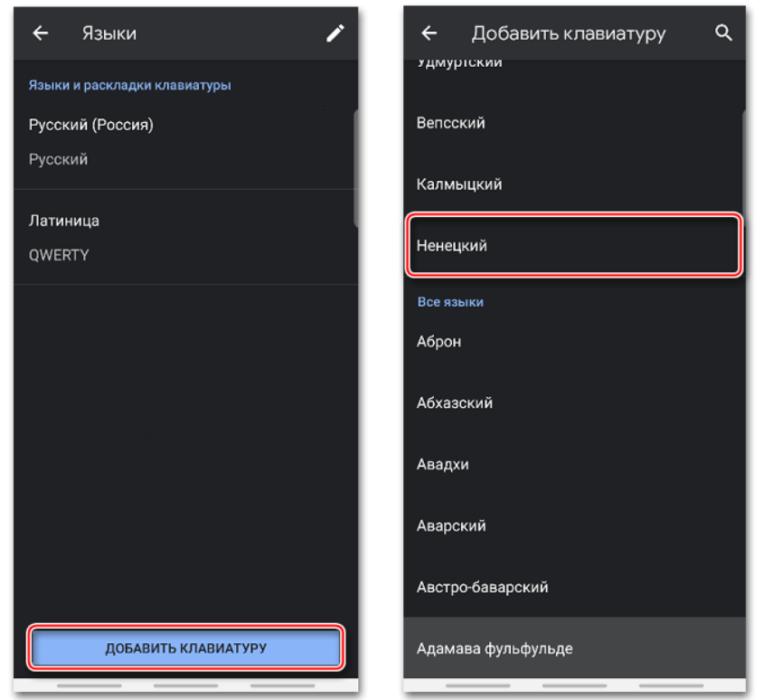Go back from Добавить клавиатуру screen

tap(429, 33)
